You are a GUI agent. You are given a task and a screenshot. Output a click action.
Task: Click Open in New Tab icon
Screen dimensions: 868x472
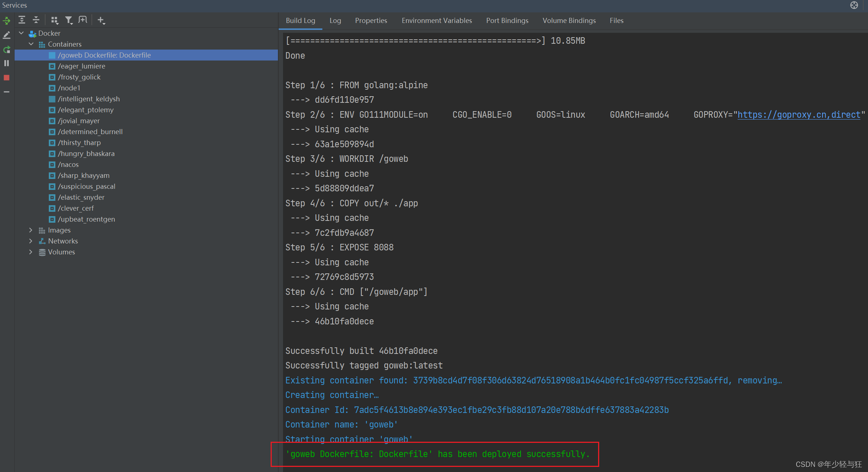83,20
